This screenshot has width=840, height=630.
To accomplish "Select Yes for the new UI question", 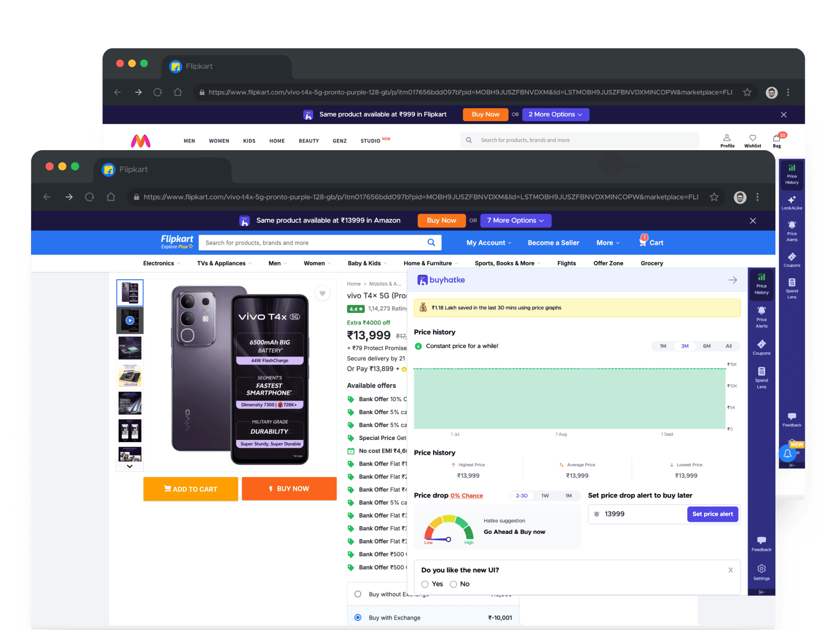I will 425,584.
